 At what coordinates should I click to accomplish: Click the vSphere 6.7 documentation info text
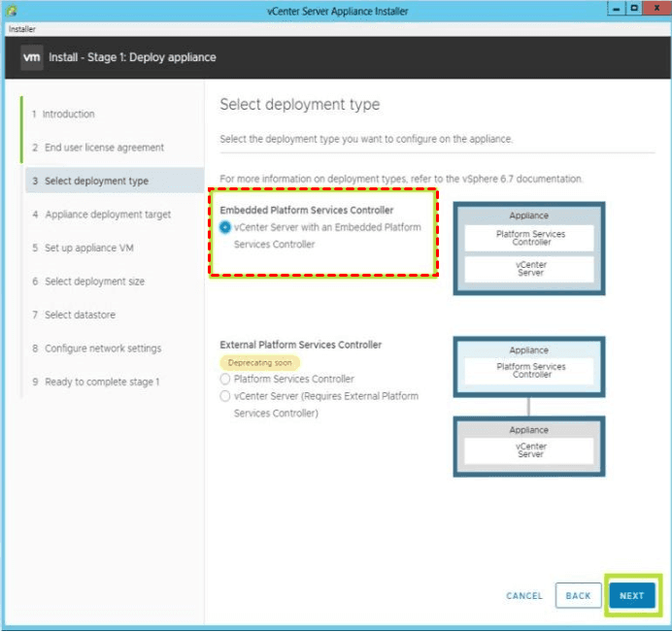pos(401,179)
